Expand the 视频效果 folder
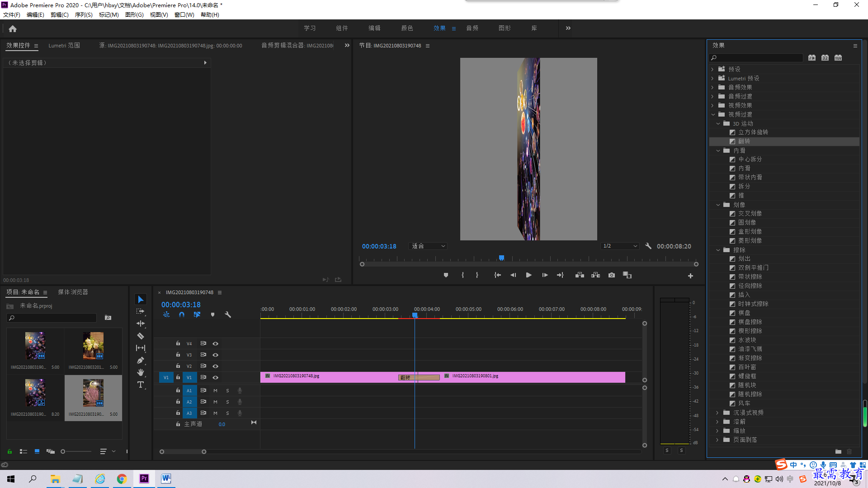 tap(713, 105)
